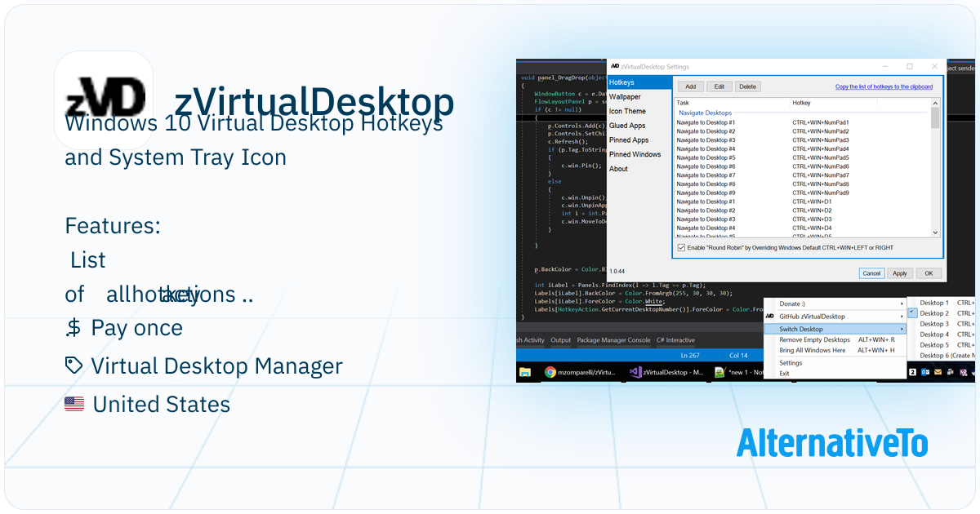Click the large zVD app logo
The image size is (980, 514).
(x=105, y=100)
